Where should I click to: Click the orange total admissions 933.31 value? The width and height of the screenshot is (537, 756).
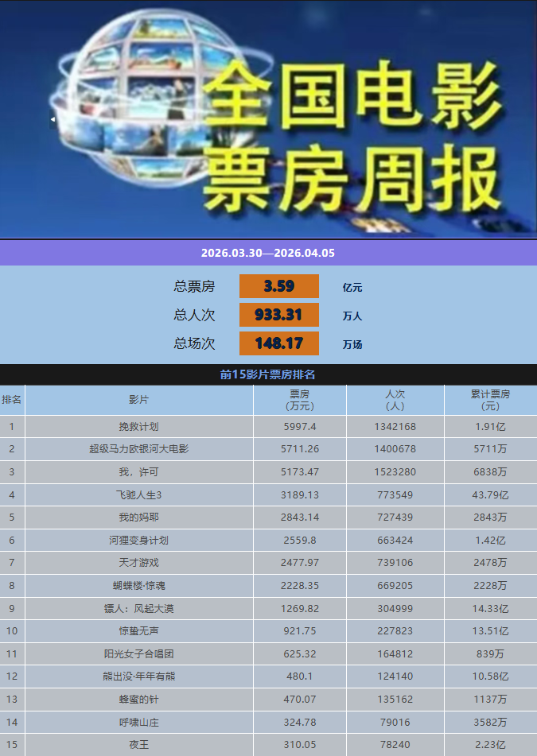pos(278,315)
